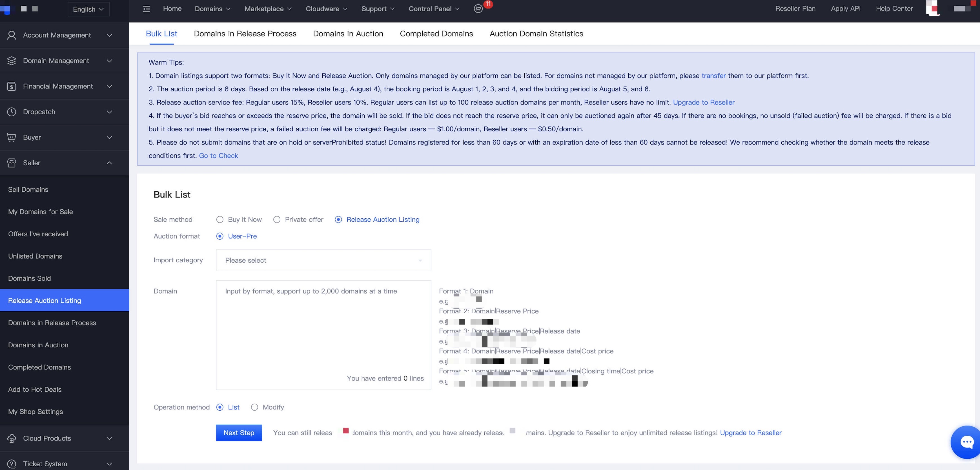The image size is (980, 470).
Task: Open the Import category dropdown
Action: pyautogui.click(x=323, y=260)
